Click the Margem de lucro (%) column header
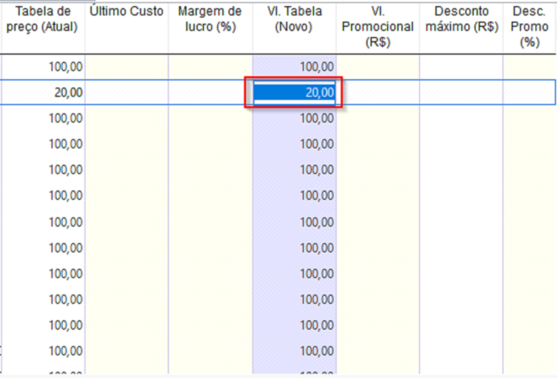The height and width of the screenshot is (378, 557). pyautogui.click(x=210, y=28)
